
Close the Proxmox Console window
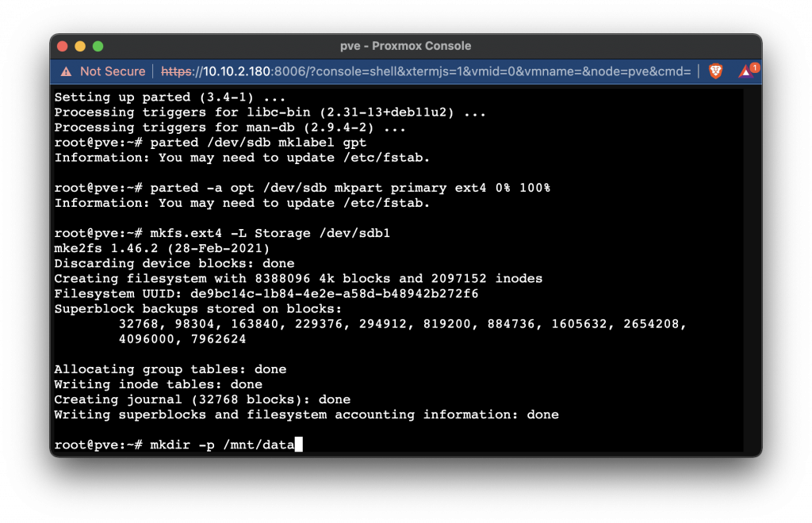click(x=63, y=46)
